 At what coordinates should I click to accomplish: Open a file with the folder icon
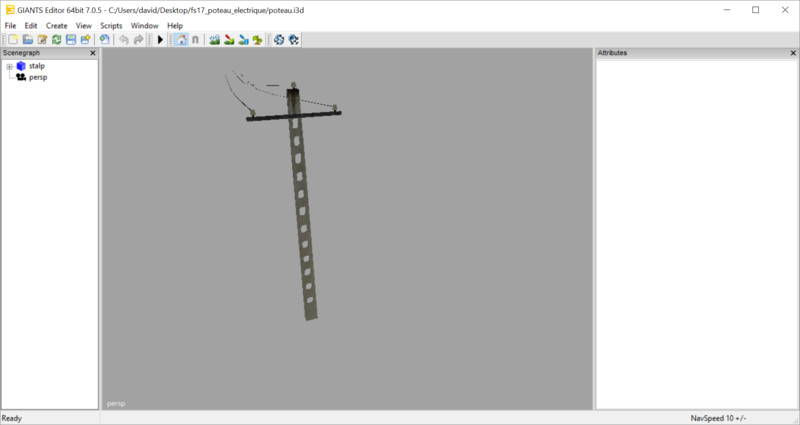pos(28,40)
